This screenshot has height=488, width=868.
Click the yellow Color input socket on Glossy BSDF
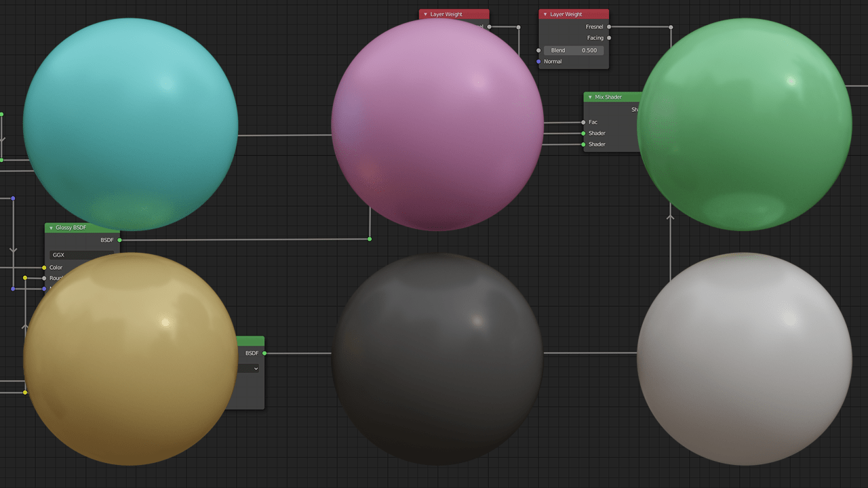click(x=45, y=267)
